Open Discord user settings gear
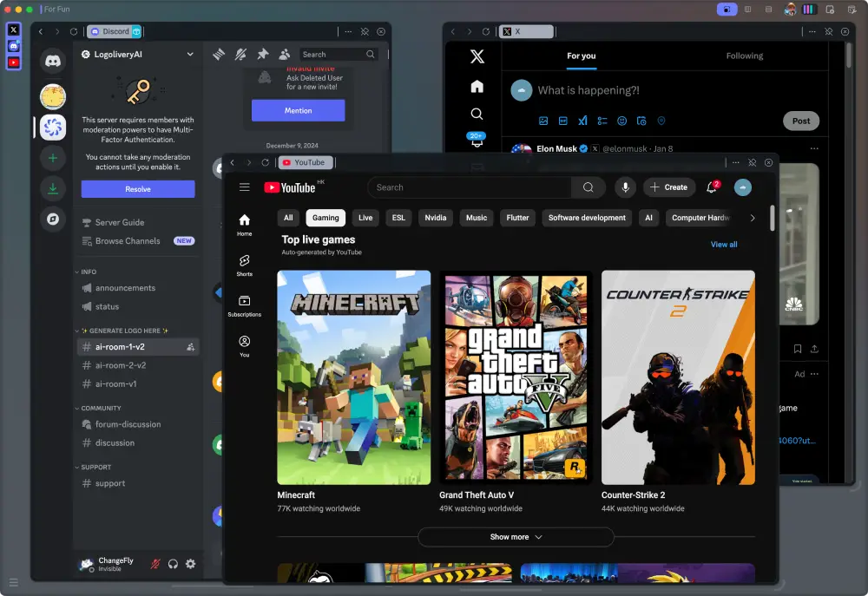The height and width of the screenshot is (596, 868). coord(190,564)
